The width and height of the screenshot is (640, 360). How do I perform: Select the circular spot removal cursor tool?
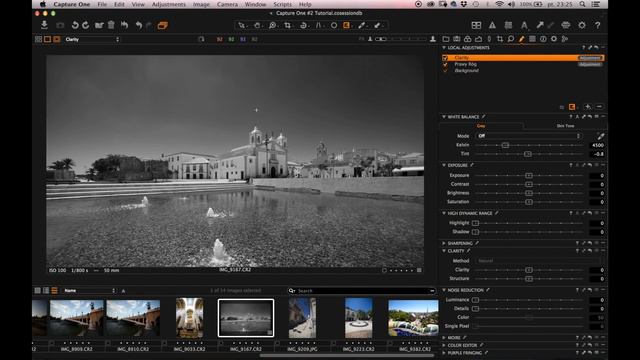coord(334,25)
